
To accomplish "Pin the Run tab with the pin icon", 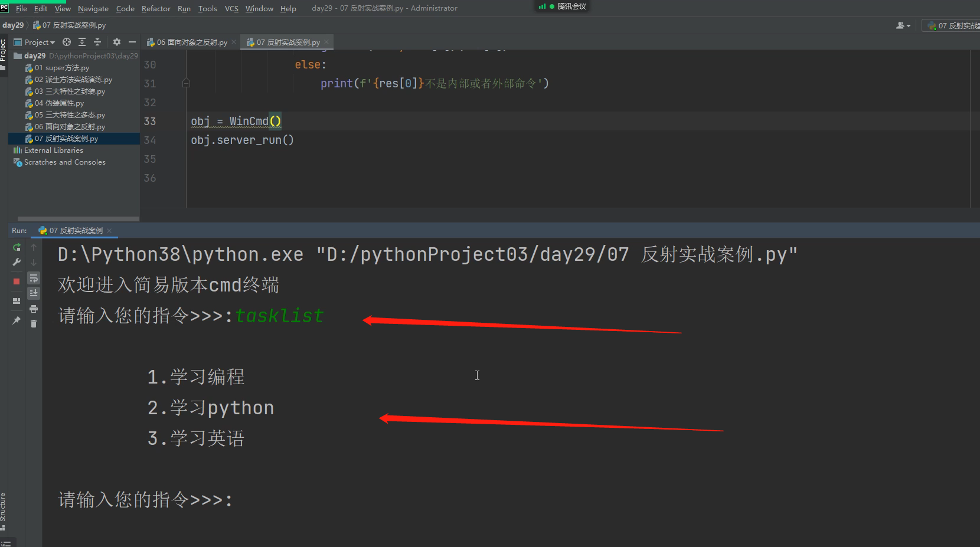I will click(x=17, y=320).
